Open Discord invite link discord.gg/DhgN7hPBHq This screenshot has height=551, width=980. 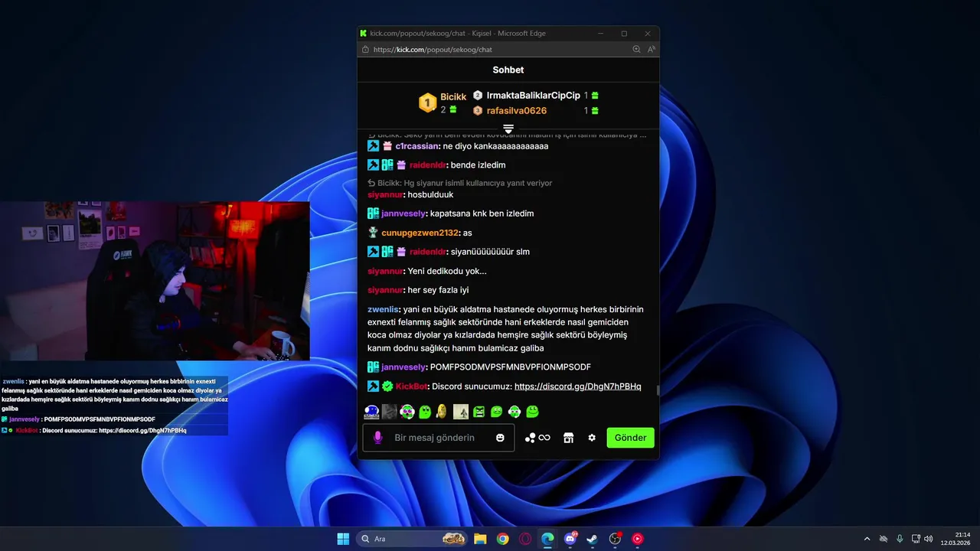point(577,386)
